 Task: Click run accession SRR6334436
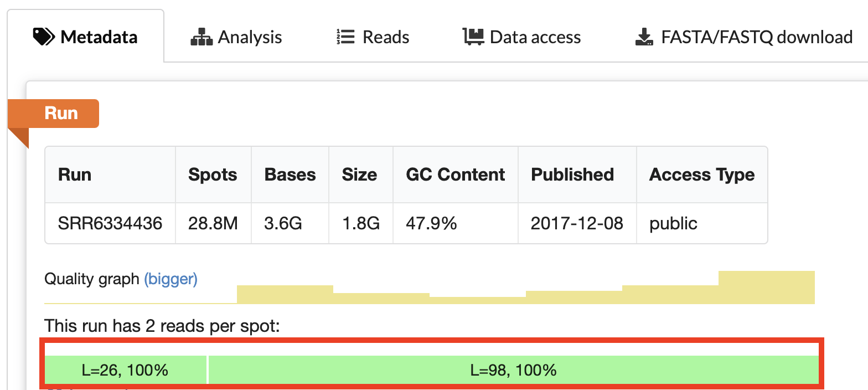tap(110, 223)
